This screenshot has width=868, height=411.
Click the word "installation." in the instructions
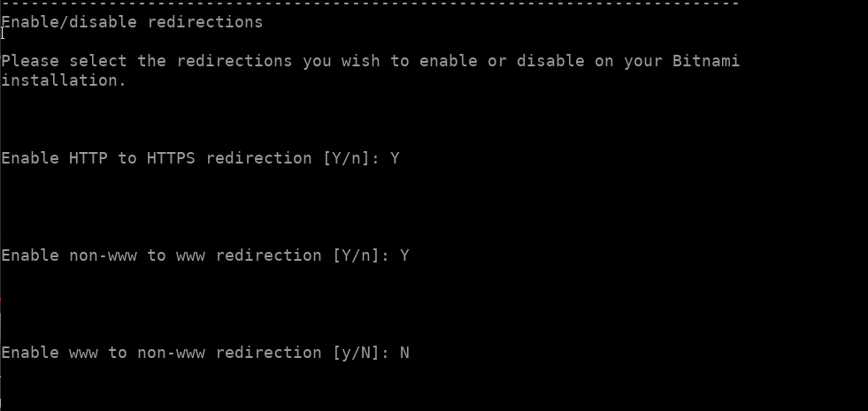(x=64, y=80)
